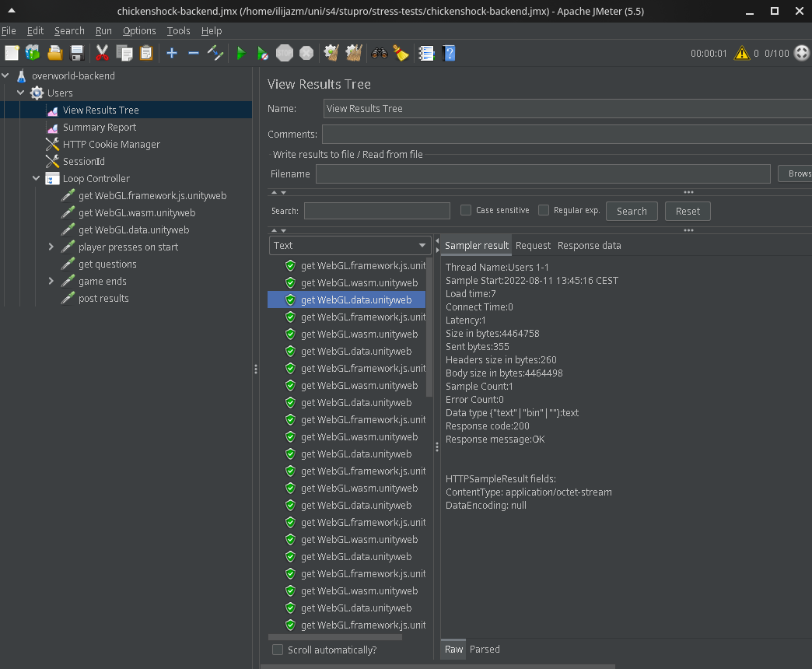Select HTTP Cookie Manager in the tree
This screenshot has height=669, width=812.
(111, 145)
